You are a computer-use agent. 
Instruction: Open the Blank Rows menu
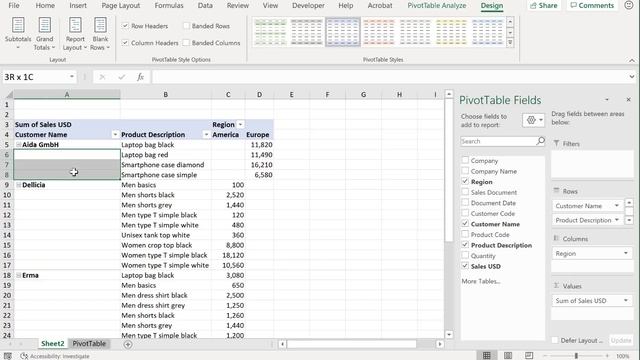pos(100,34)
